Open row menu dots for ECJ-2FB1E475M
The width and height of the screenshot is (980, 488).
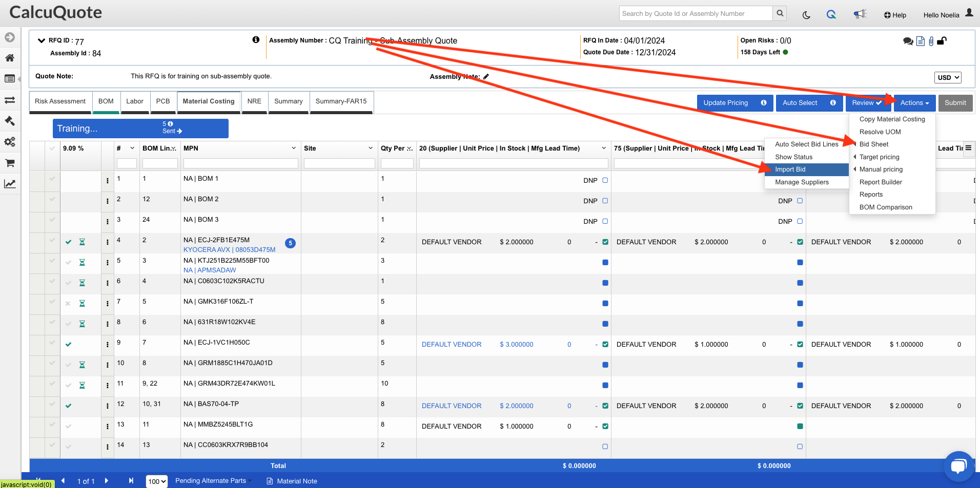tap(108, 242)
